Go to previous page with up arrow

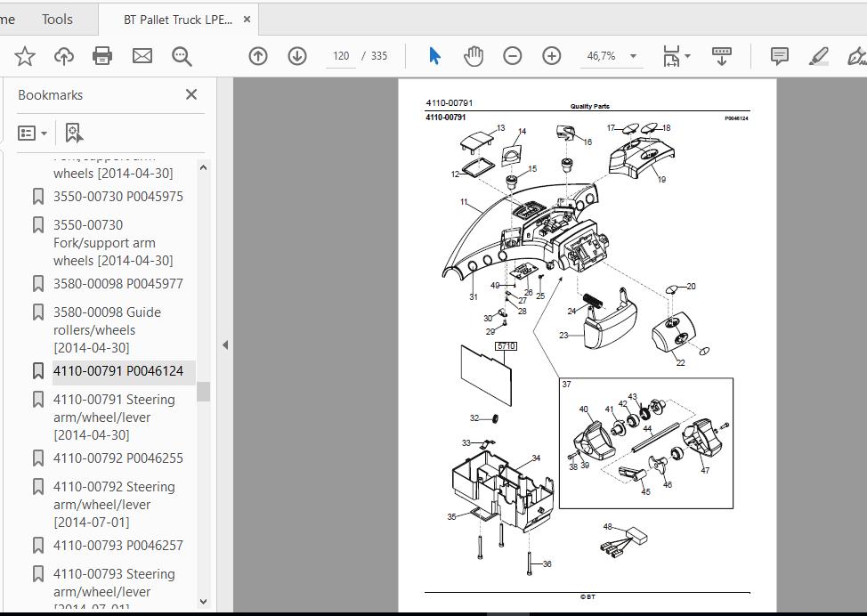tap(258, 56)
